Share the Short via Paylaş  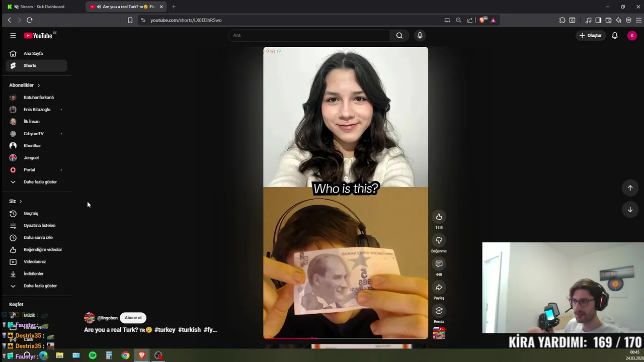[x=439, y=288]
